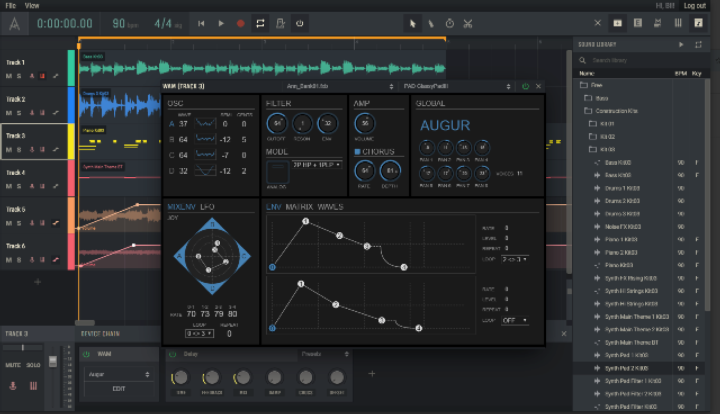Image resolution: width=720 pixels, height=414 pixels.
Task: Click the return-to-start transport button
Action: [x=201, y=23]
